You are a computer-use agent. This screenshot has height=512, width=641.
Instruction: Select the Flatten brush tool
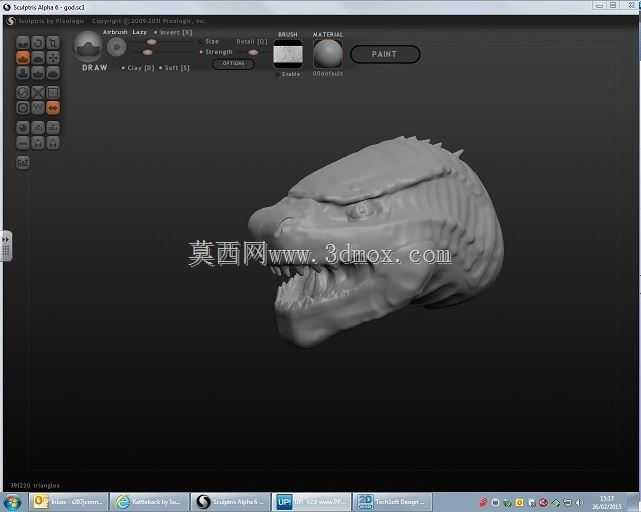pyautogui.click(x=38, y=58)
